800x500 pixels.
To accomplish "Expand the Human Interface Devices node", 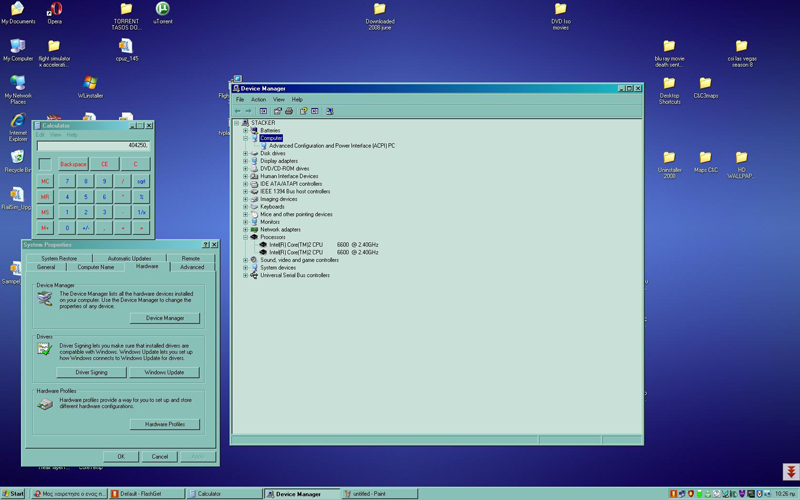I will coord(245,177).
